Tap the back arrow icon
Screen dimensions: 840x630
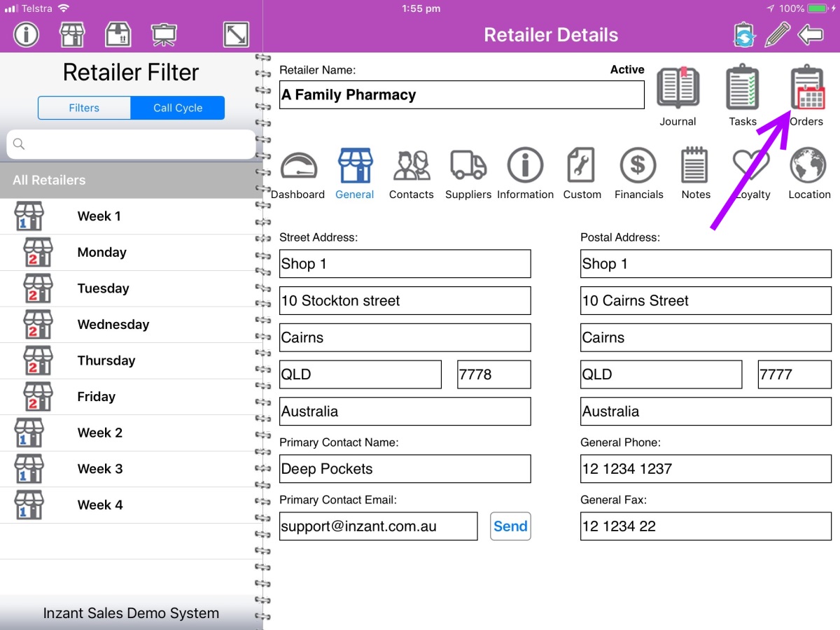click(811, 34)
